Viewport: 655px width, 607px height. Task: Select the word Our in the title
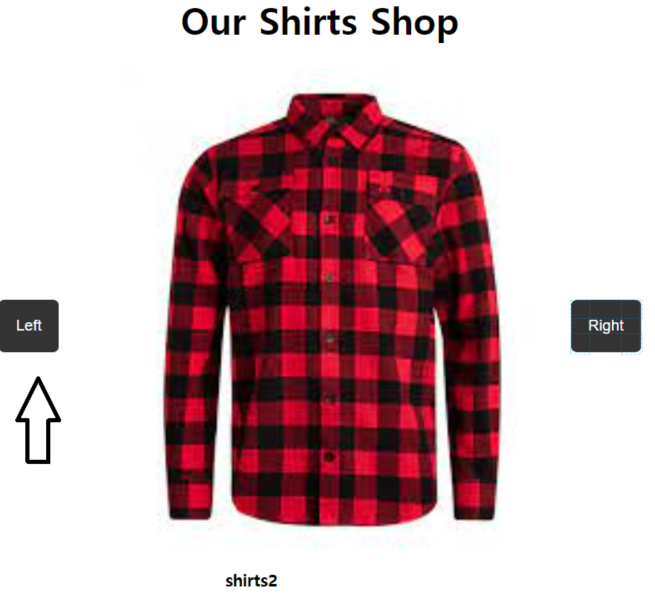coord(213,23)
